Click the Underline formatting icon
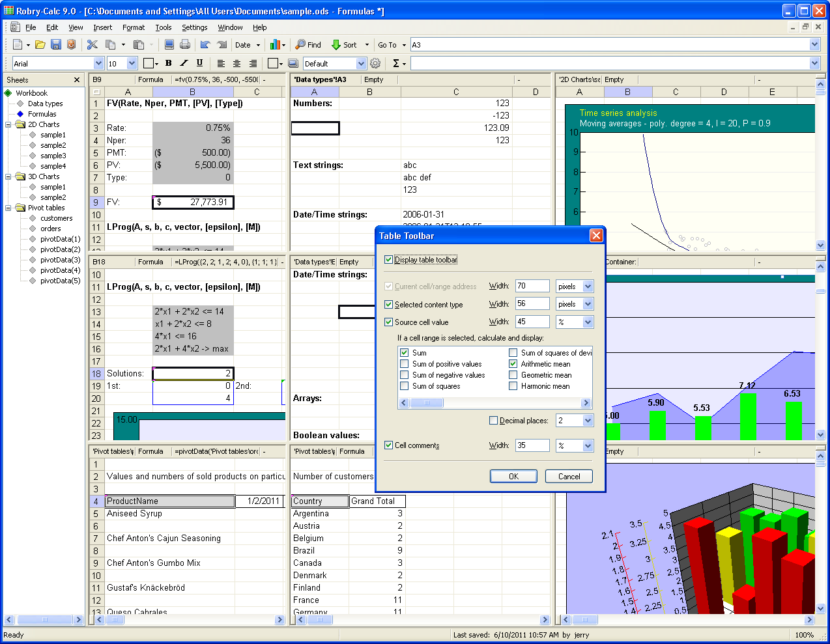Screen dimensions: 830x644 199,63
